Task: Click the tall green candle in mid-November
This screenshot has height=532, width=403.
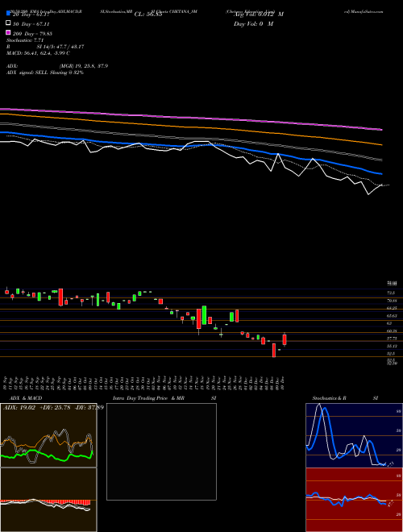Action: pyautogui.click(x=204, y=315)
